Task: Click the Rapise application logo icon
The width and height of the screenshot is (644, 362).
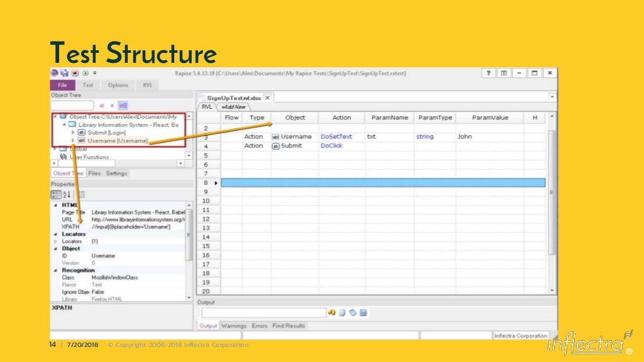Action: (54, 73)
